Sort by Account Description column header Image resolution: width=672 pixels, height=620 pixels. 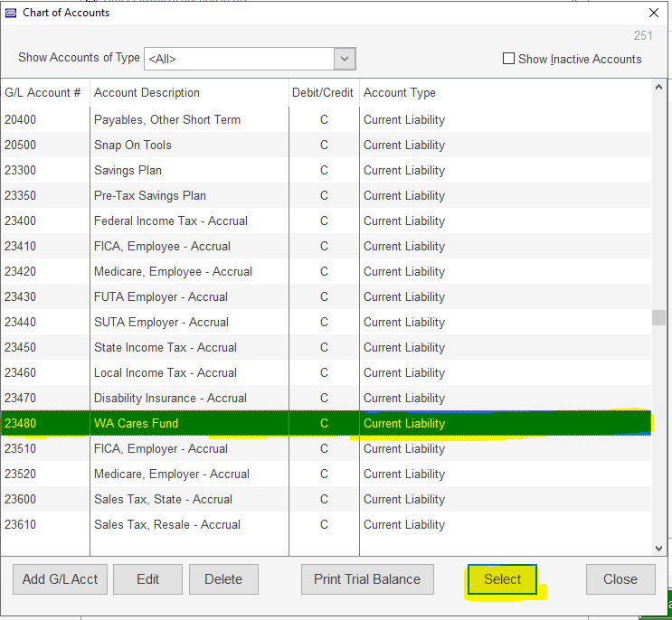(147, 92)
